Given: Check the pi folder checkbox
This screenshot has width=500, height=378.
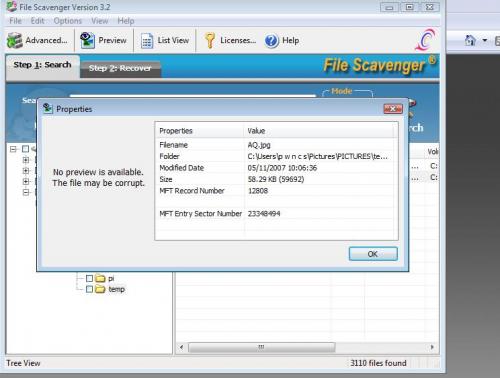Looking at the screenshot, I should [89, 278].
